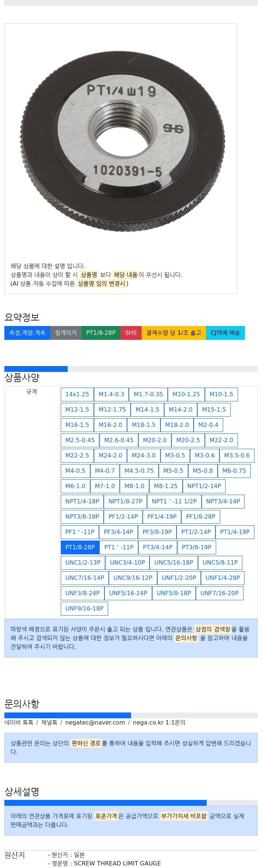Select the M24-3.0 spec option
Viewport: 262px width, 868px height.
144,455
